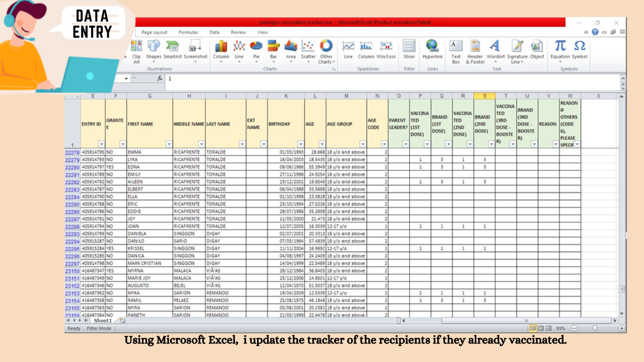This screenshot has width=644, height=362.
Task: Select row header 22288
Action: tap(72, 227)
